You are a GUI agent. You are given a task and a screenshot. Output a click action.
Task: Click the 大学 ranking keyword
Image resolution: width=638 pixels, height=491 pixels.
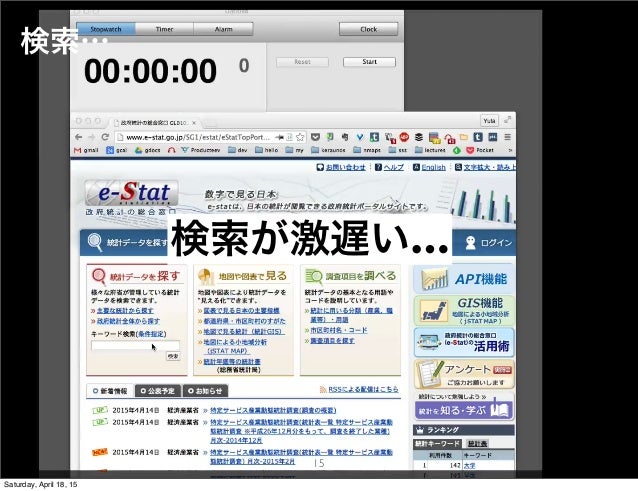469,465
